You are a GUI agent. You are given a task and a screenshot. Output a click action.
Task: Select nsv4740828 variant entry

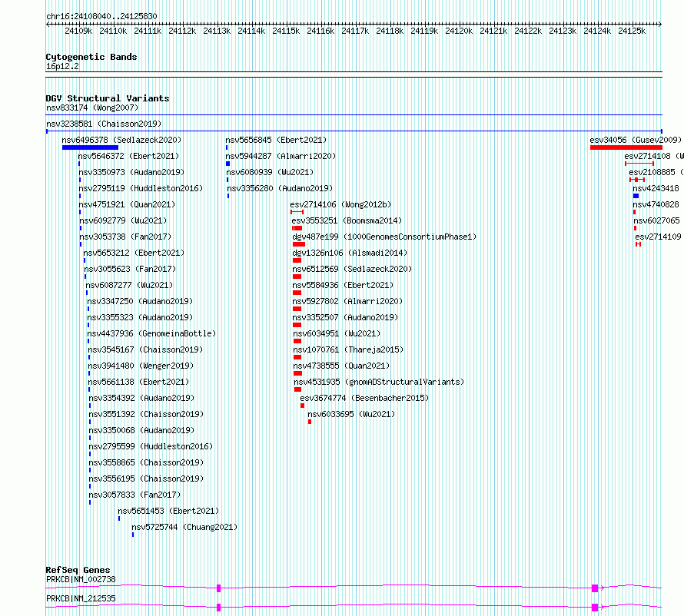pyautogui.click(x=656, y=204)
